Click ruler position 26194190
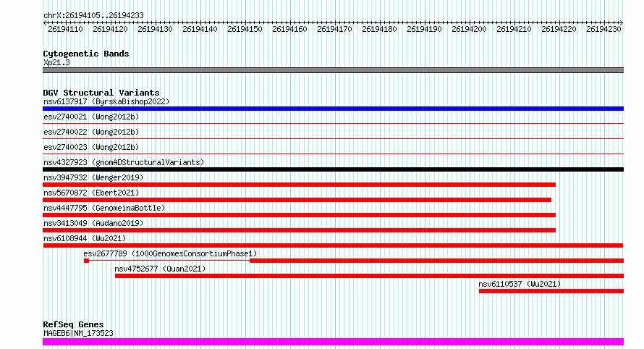 point(424,29)
